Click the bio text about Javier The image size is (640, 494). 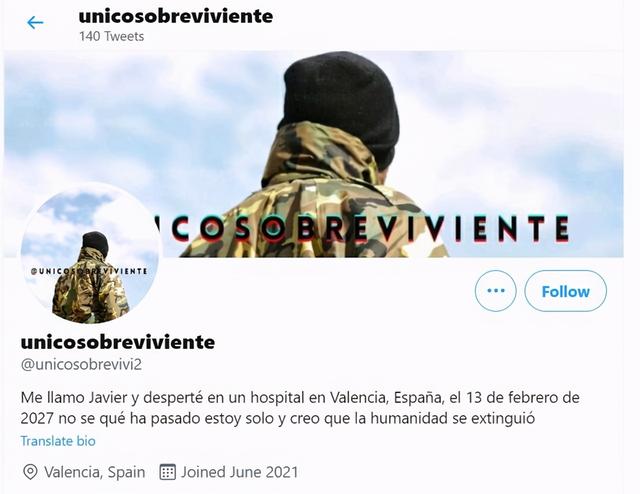[x=300, y=408]
